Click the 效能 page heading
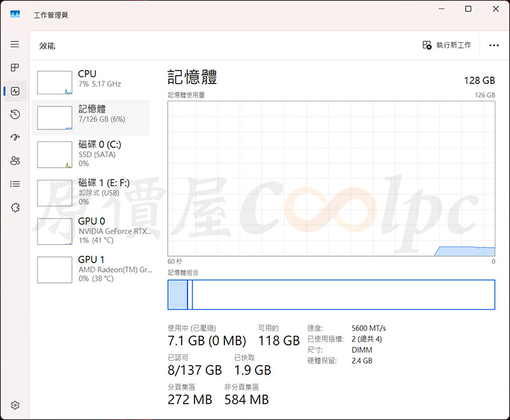Image resolution: width=510 pixels, height=420 pixels. (x=47, y=45)
